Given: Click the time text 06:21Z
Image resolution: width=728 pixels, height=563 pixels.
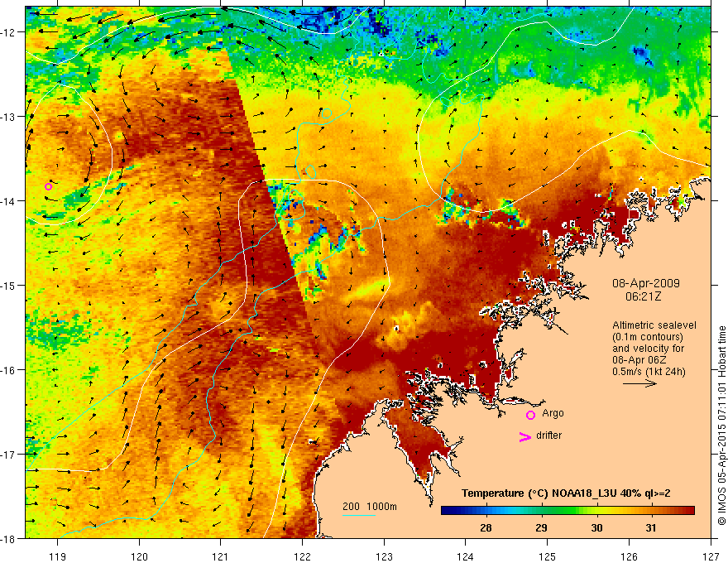Looking at the screenshot, I should pyautogui.click(x=644, y=296).
